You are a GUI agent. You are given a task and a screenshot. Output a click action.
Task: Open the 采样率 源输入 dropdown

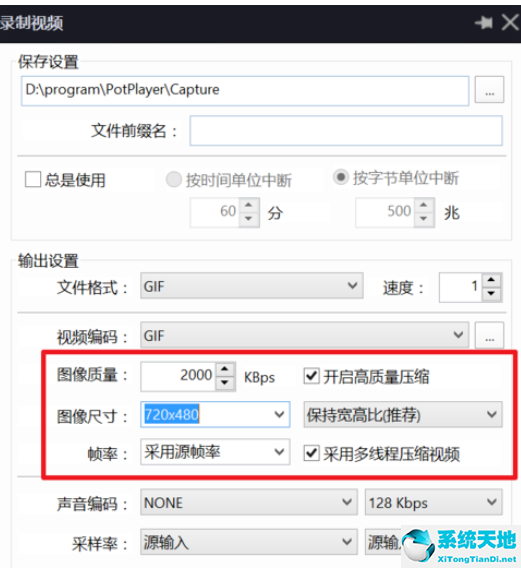(249, 542)
